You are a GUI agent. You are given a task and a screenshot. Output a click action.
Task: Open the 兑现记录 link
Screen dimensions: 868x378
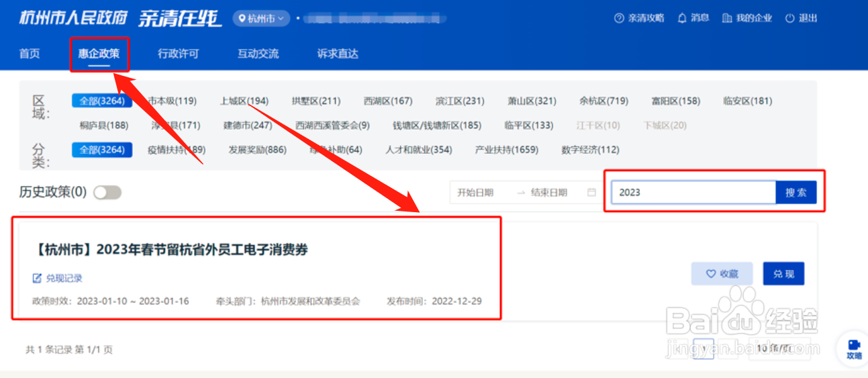(x=58, y=278)
